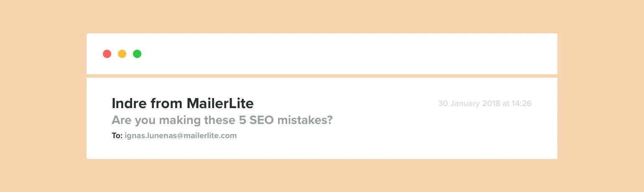The image size is (644, 192).
Task: Open the subject line about 5 SEO mistakes
Action: click(222, 120)
